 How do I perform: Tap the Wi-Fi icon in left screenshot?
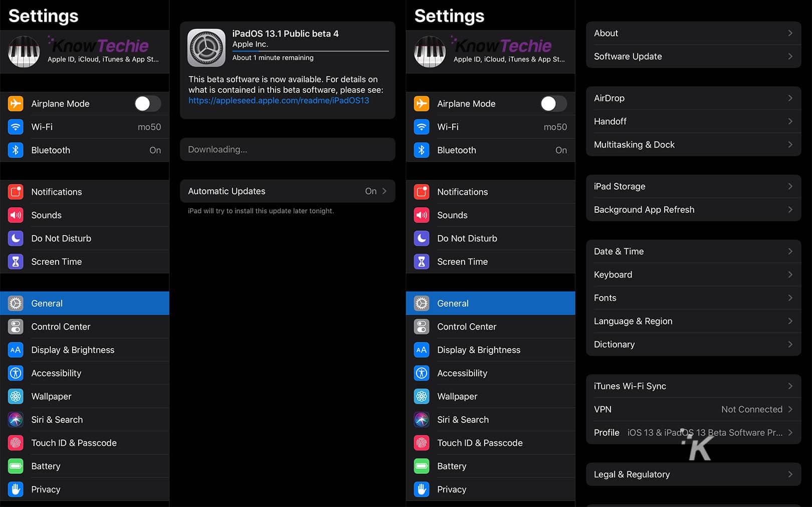click(16, 127)
